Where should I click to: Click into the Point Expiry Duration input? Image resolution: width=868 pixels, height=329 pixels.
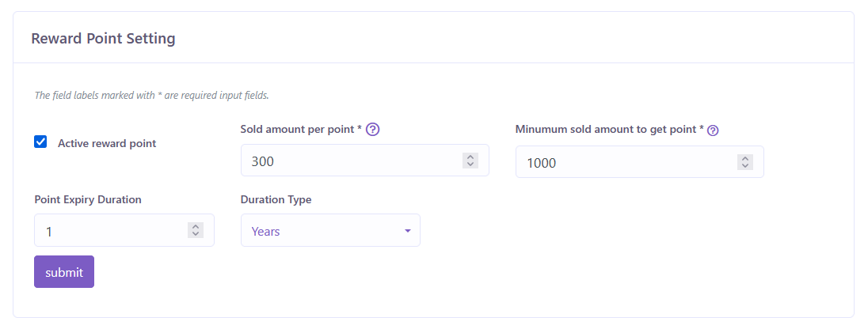[111, 231]
